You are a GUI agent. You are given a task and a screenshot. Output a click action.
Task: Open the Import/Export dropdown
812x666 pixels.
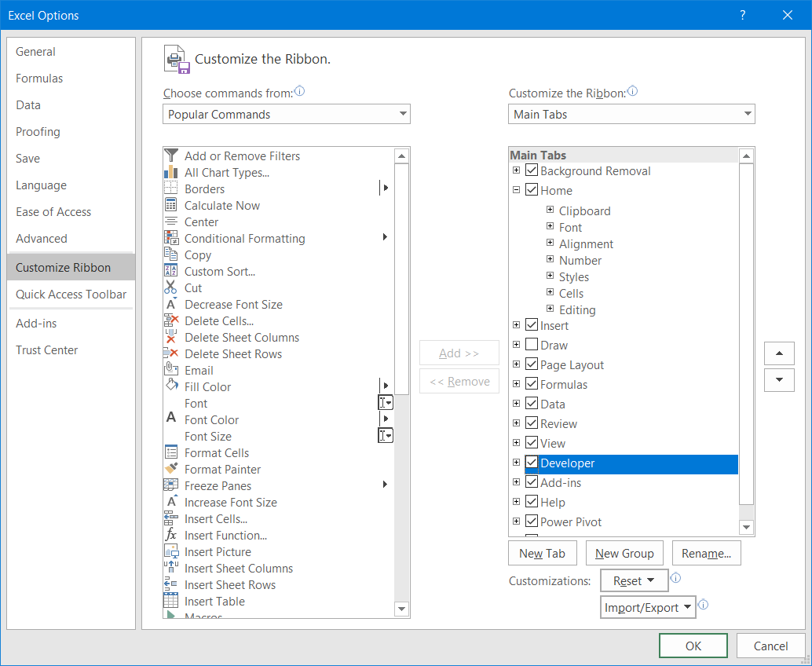pyautogui.click(x=647, y=607)
